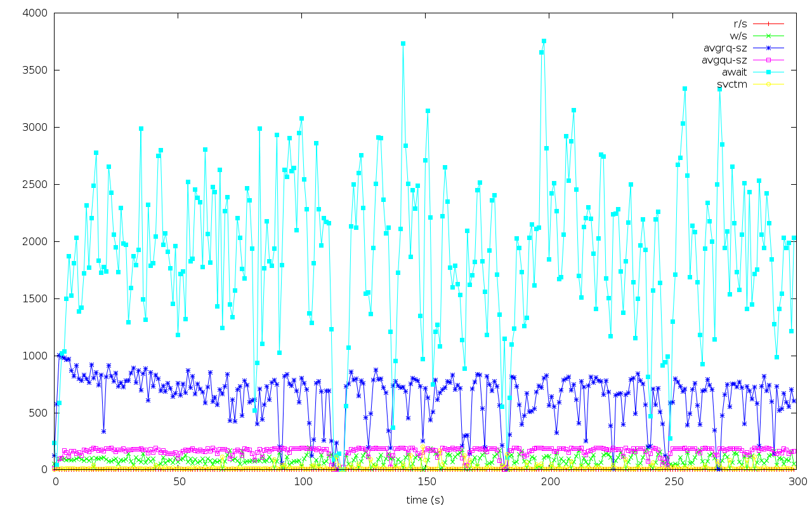This screenshot has height=508, width=812.
Task: Click the 1000 y-axis label
Action: [36, 356]
